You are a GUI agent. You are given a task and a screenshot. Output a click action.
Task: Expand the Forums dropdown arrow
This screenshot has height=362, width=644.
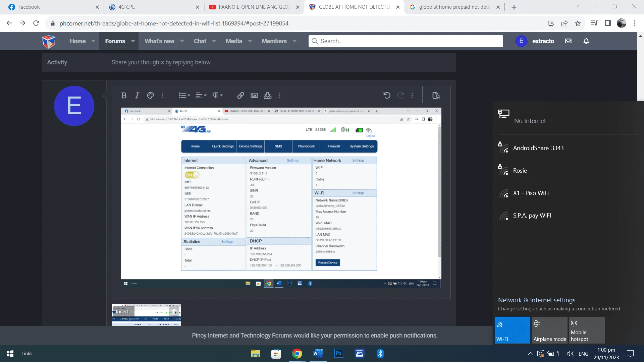[133, 41]
